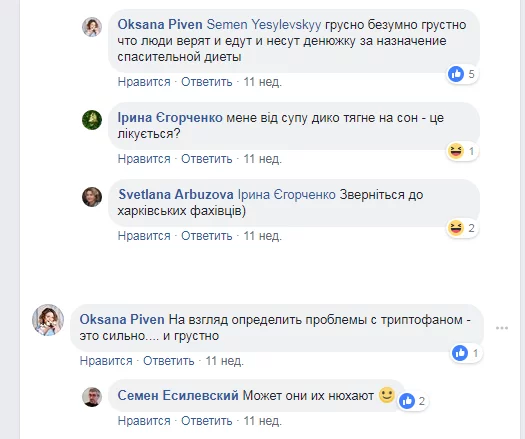Click Нравится under Ірина Єгорченко's soup comment

tap(144, 159)
